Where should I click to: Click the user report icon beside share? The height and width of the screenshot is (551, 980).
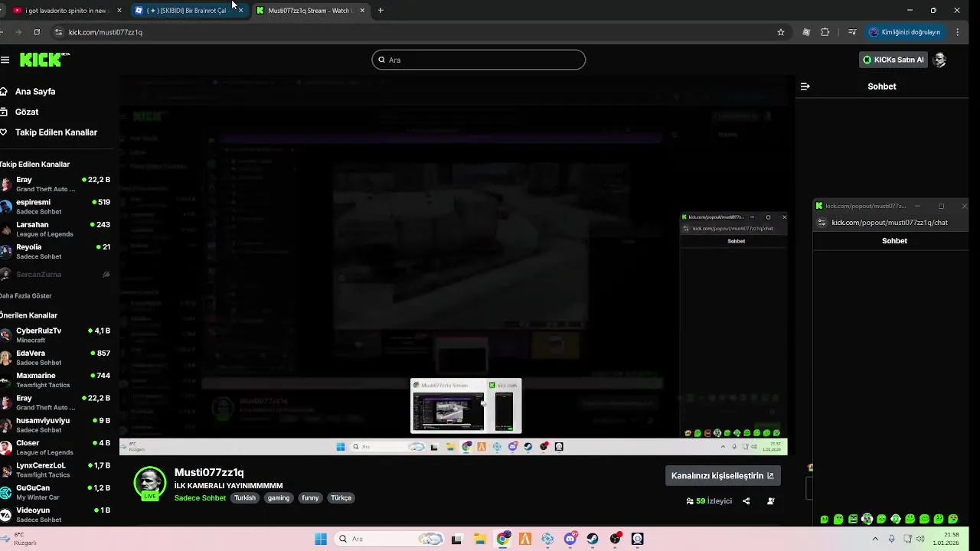pos(771,501)
